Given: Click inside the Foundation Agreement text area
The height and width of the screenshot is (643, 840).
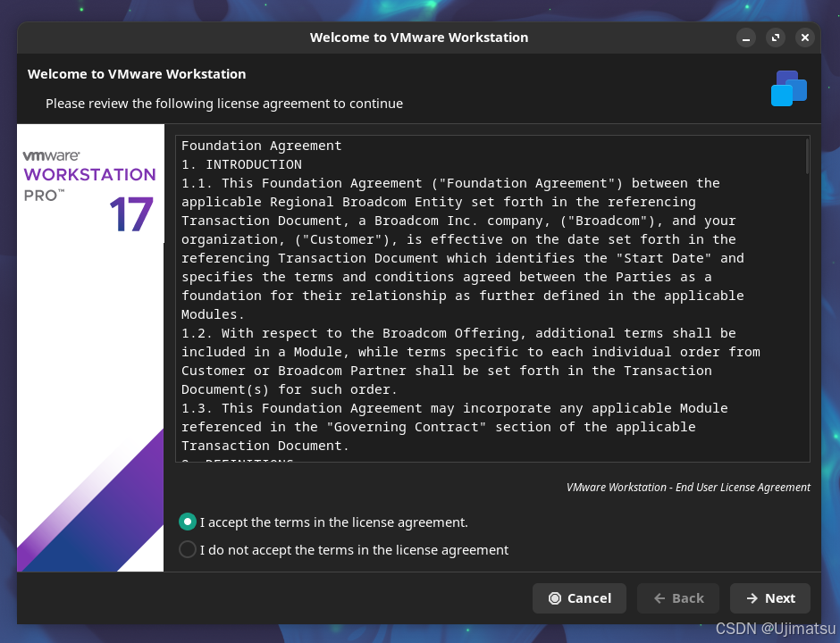Looking at the screenshot, I should click(492, 298).
